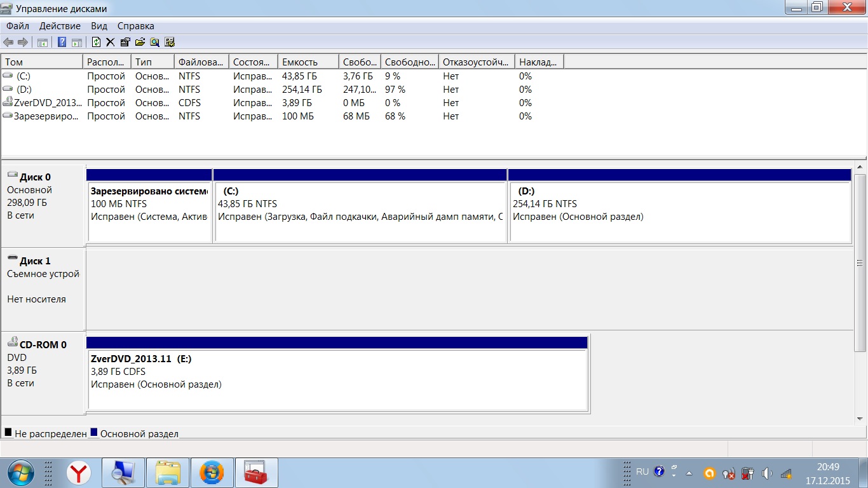The height and width of the screenshot is (488, 868).
Task: Click the scroll down arrow of disk pane
Action: (860, 419)
